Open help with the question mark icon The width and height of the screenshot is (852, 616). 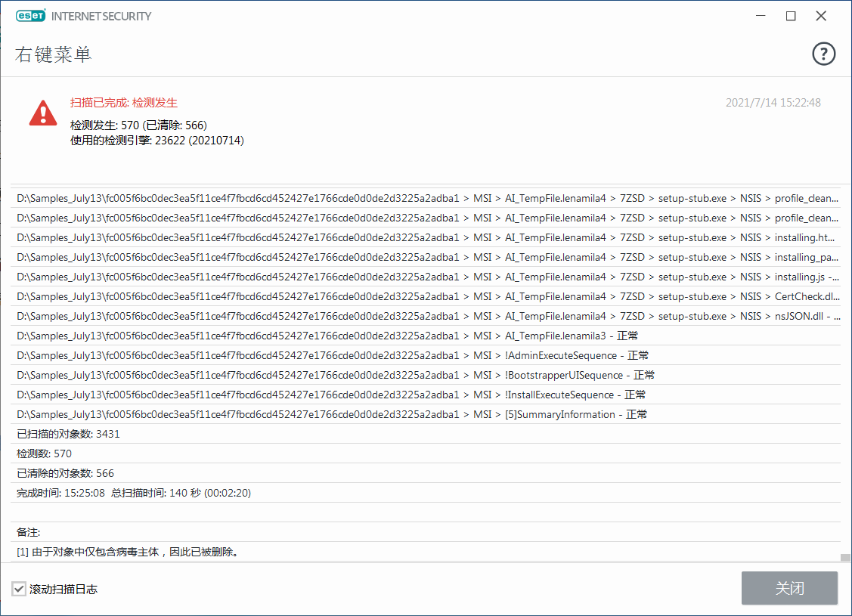823,54
